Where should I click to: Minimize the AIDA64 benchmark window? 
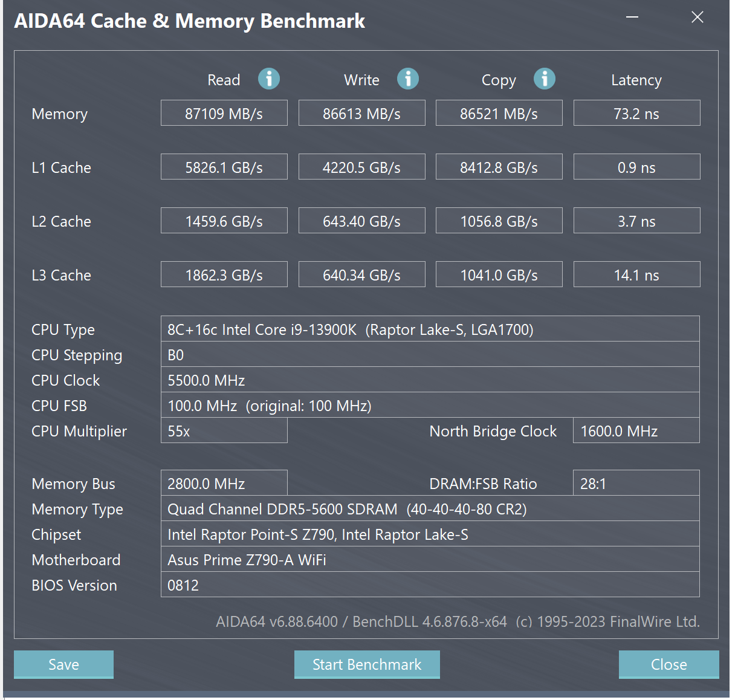(632, 17)
